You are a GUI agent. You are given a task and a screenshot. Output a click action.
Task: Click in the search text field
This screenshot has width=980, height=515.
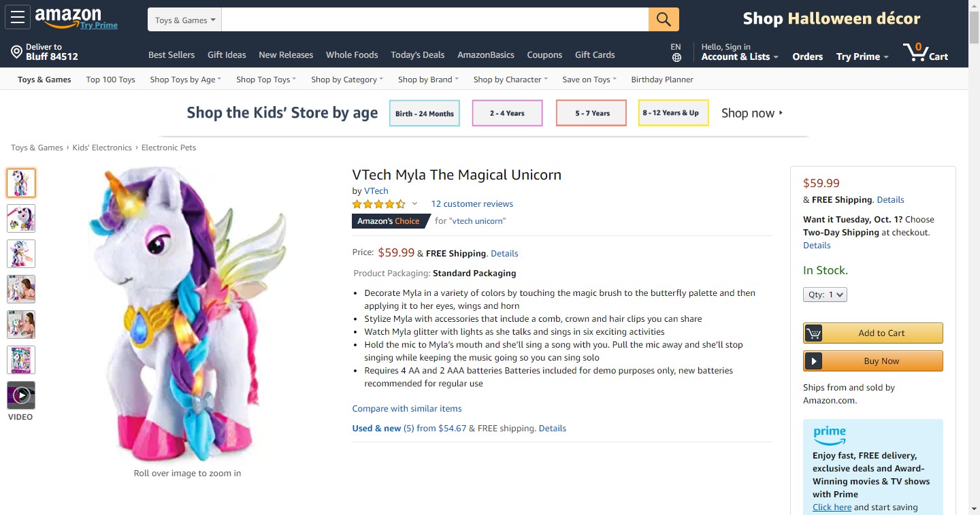coord(434,20)
